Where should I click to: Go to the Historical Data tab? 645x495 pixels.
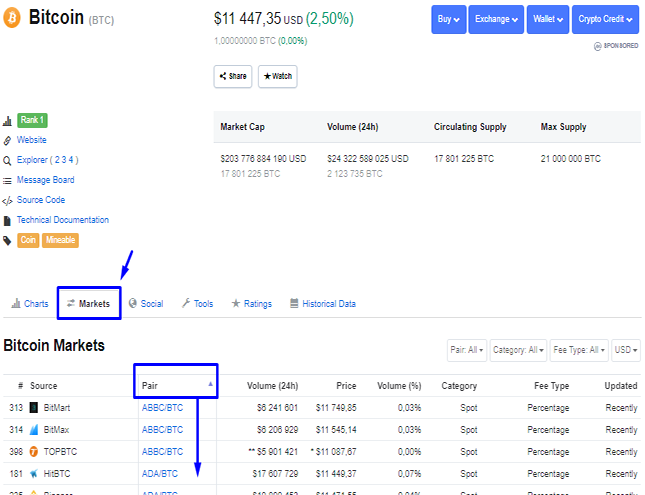pyautogui.click(x=323, y=304)
